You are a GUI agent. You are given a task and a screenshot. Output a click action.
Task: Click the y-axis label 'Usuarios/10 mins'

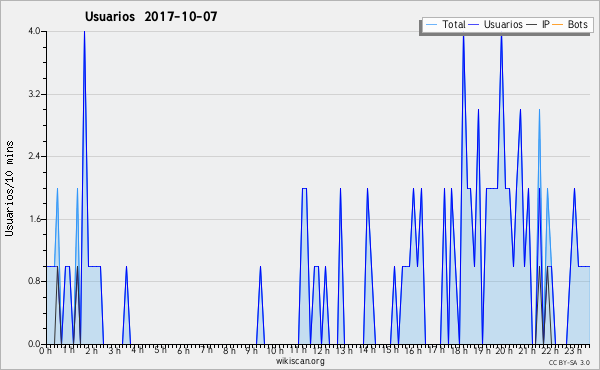[x=9, y=188]
